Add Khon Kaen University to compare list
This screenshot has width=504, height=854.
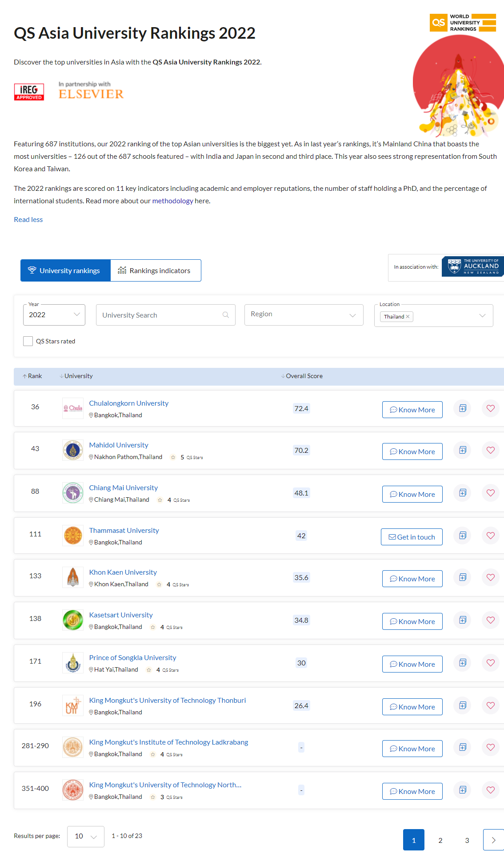[463, 577]
